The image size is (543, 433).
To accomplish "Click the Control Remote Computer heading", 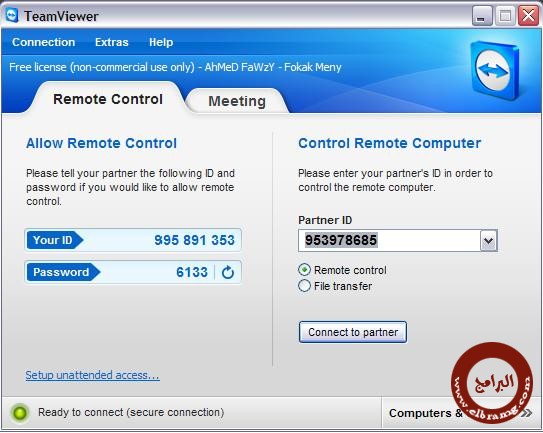I will point(390,143).
